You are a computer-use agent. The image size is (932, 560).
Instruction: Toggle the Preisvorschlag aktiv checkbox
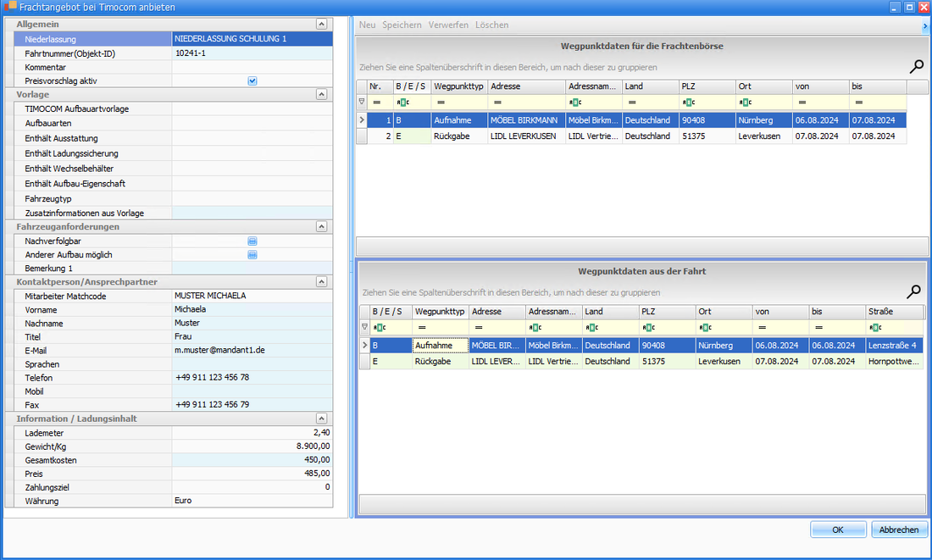(252, 81)
